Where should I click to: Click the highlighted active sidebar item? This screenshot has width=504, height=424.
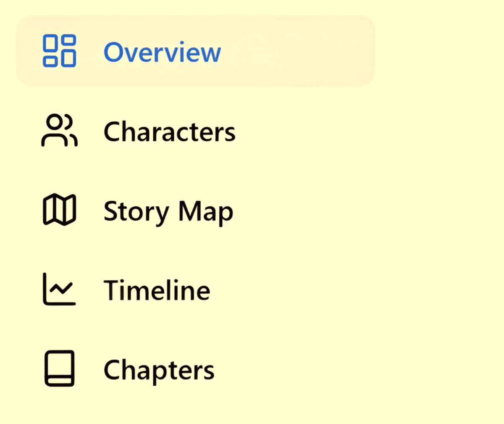point(195,51)
